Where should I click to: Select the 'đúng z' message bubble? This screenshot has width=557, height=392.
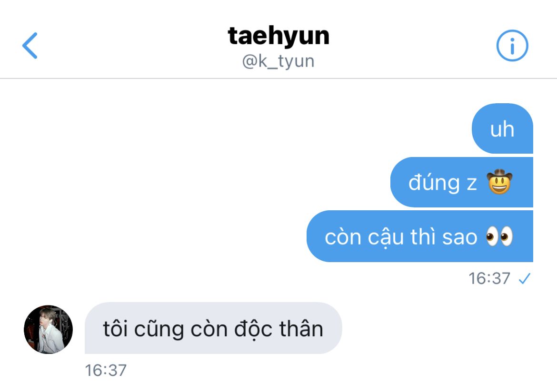[x=461, y=182]
